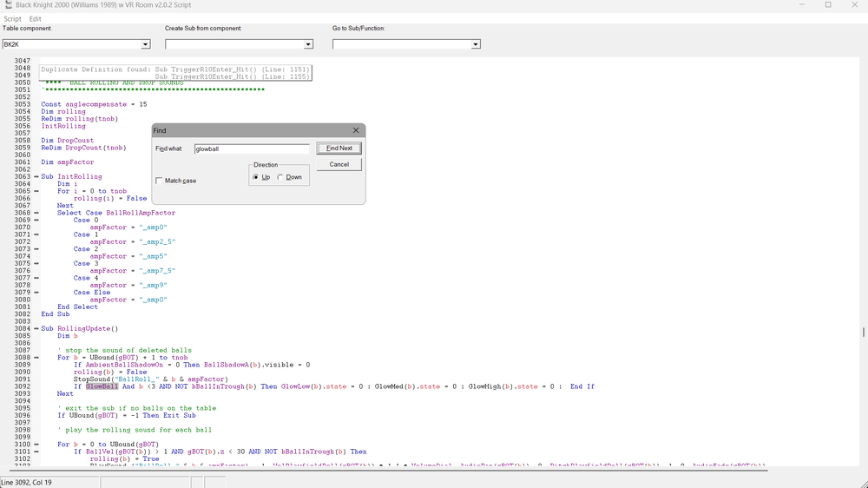Collapse Case 4 fold at line 3077
This screenshot has width=868, height=488.
click(36, 278)
